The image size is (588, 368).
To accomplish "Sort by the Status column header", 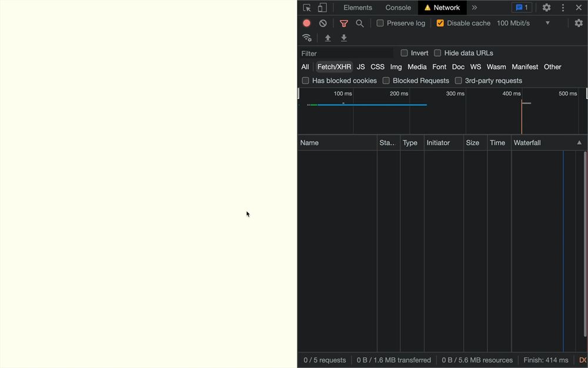I will pyautogui.click(x=389, y=142).
